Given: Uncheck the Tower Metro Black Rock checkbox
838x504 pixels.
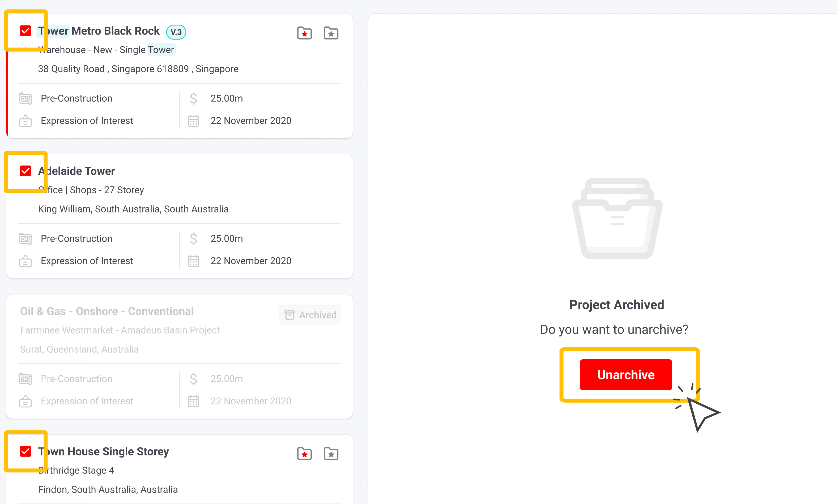Looking at the screenshot, I should (x=25, y=31).
